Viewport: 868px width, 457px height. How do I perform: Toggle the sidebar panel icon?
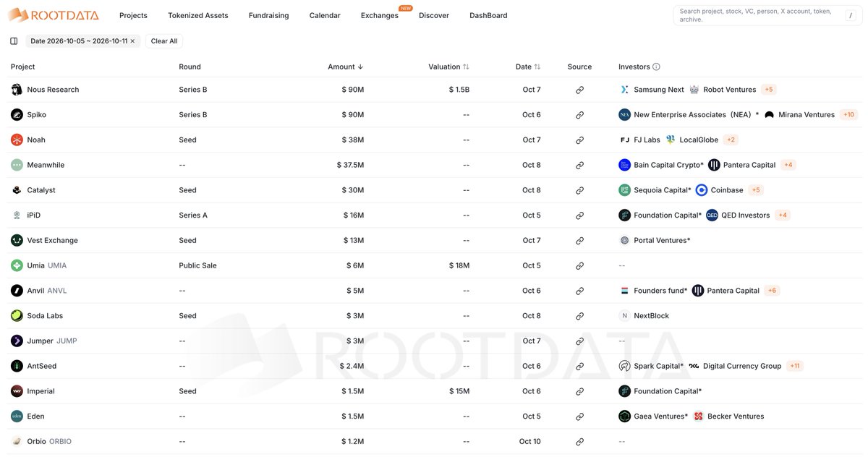point(14,41)
